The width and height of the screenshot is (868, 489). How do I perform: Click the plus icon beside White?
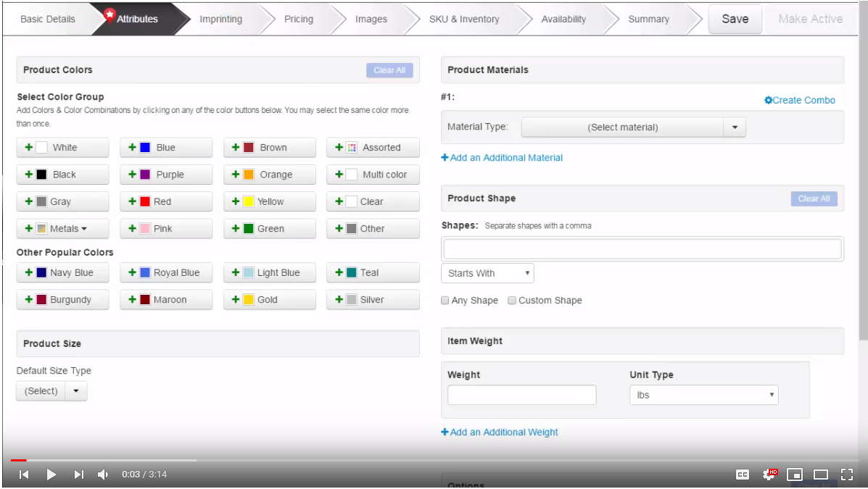[29, 147]
